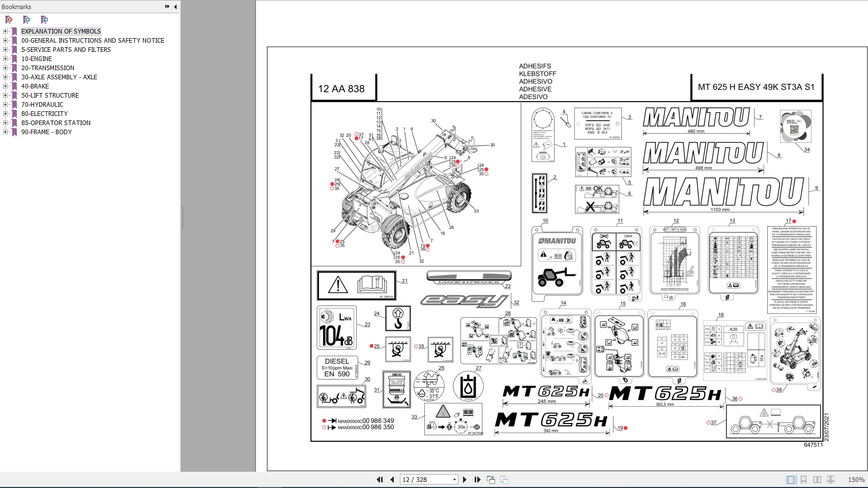Expand the 10-ENGINE bookmark node

tap(6, 59)
